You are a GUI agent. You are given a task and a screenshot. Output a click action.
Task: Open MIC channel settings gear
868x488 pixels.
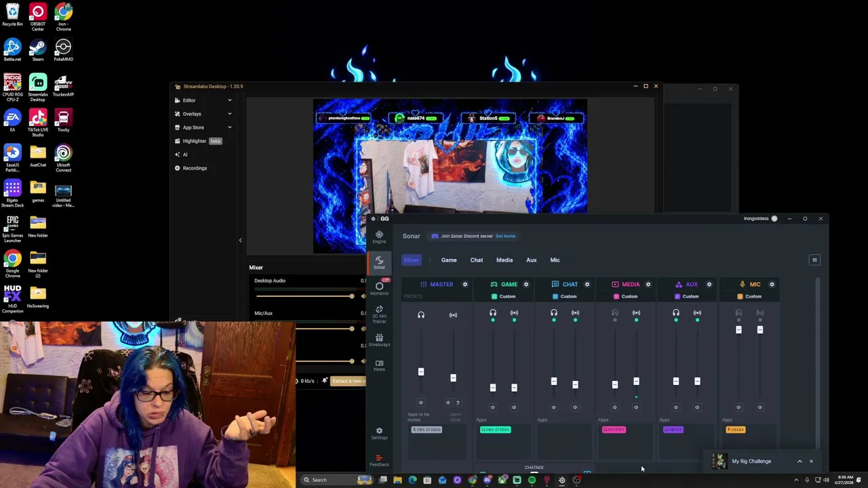click(772, 285)
